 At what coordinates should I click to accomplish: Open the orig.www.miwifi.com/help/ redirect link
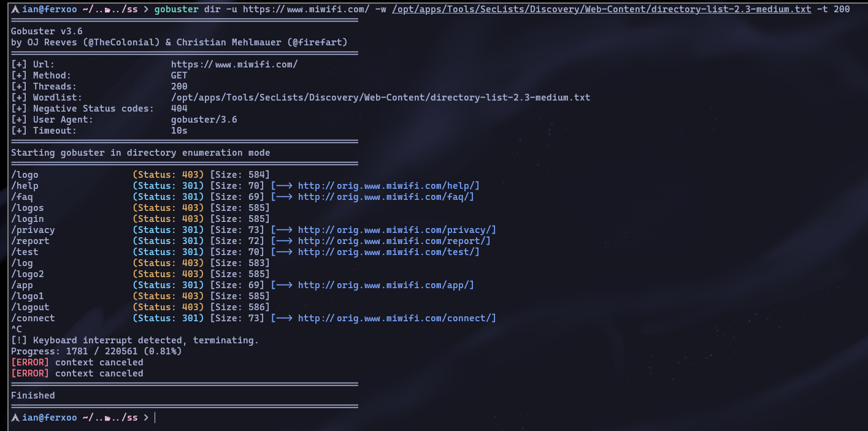click(x=389, y=186)
